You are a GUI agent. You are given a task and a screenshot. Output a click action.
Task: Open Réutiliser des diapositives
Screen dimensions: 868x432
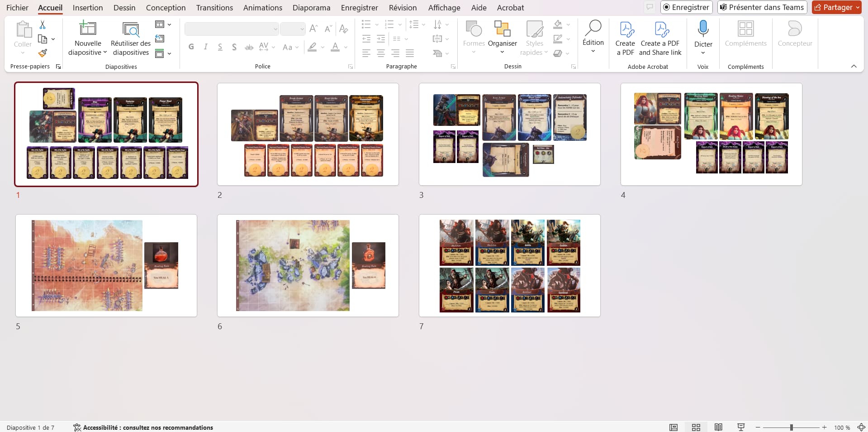pyautogui.click(x=131, y=38)
